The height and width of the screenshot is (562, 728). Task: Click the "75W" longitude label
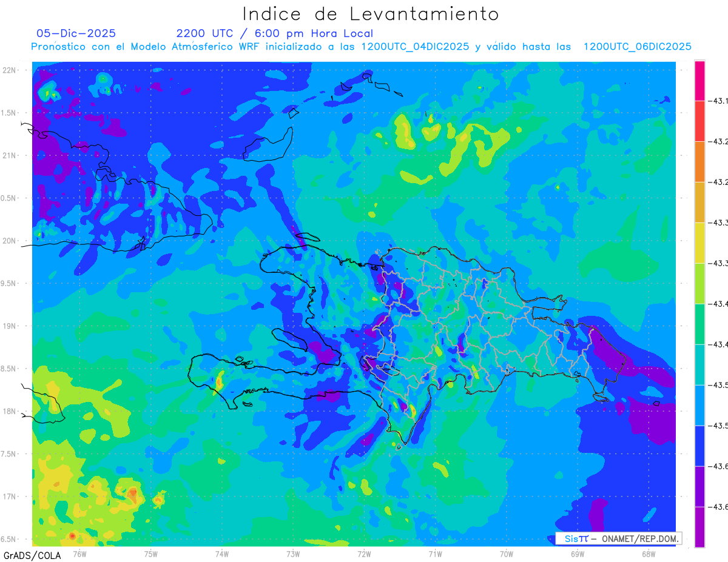click(x=150, y=554)
